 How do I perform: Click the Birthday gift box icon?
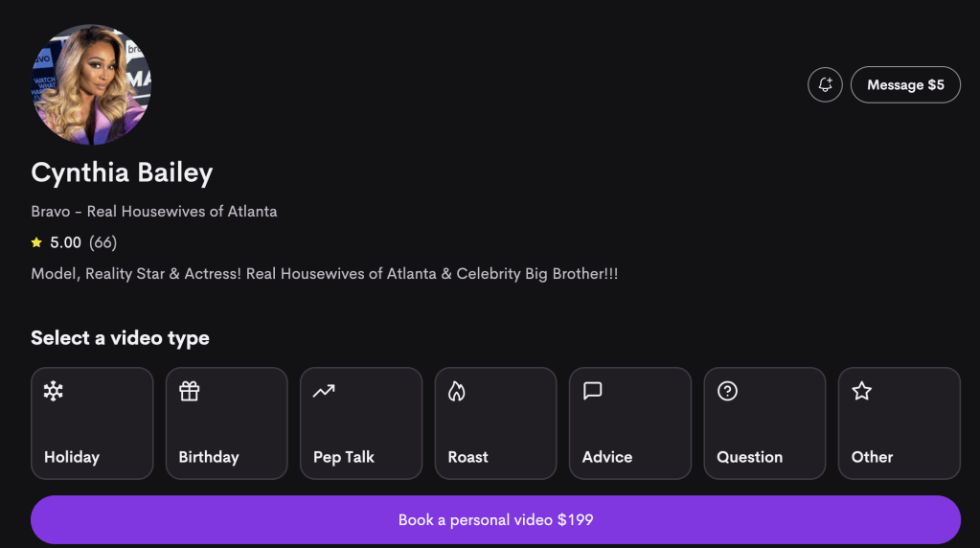point(189,391)
